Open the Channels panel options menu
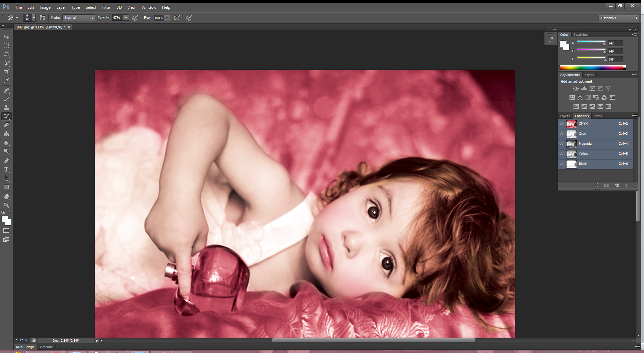The height and width of the screenshot is (353, 644). coord(634,116)
